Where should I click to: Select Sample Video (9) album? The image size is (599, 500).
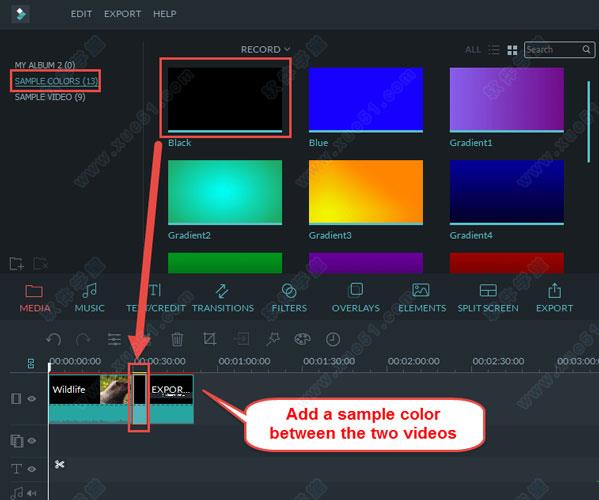click(x=50, y=97)
